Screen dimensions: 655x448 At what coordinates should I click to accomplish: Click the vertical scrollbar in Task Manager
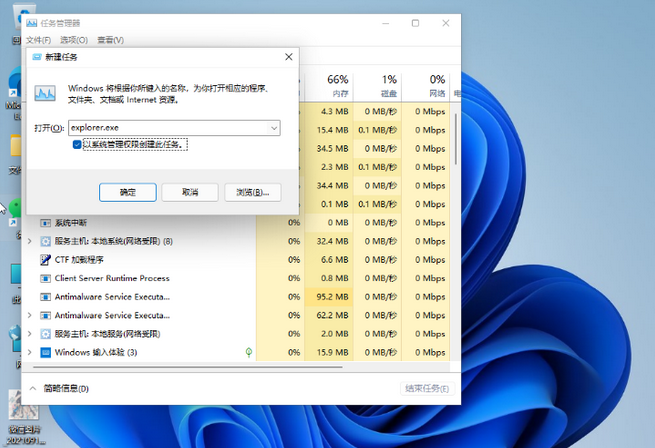(x=456, y=139)
